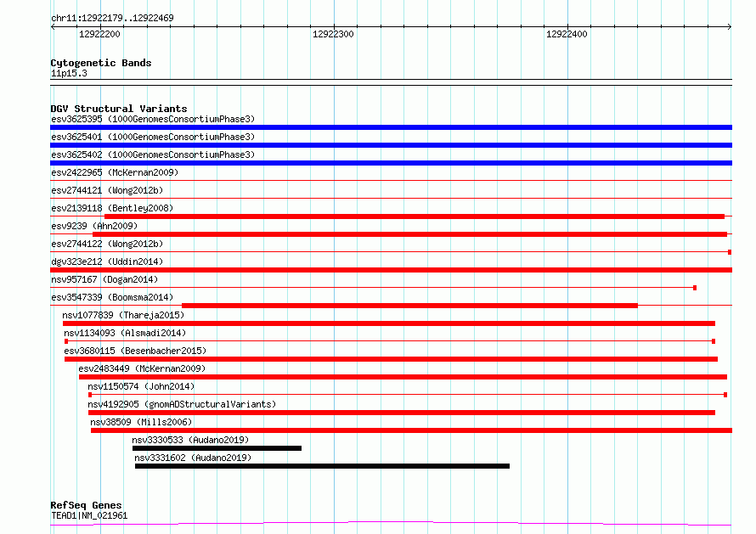Select the esv3625401 1000Genomes variant label
This screenshot has height=534, width=756.
153,137
